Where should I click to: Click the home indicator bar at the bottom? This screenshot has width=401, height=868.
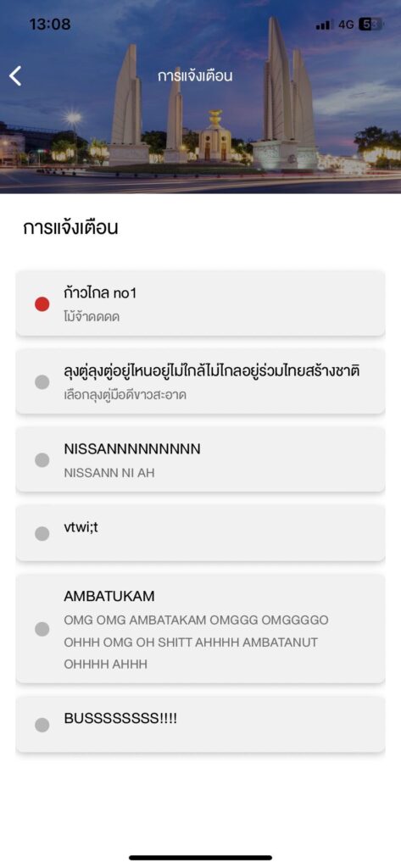tap(200, 858)
